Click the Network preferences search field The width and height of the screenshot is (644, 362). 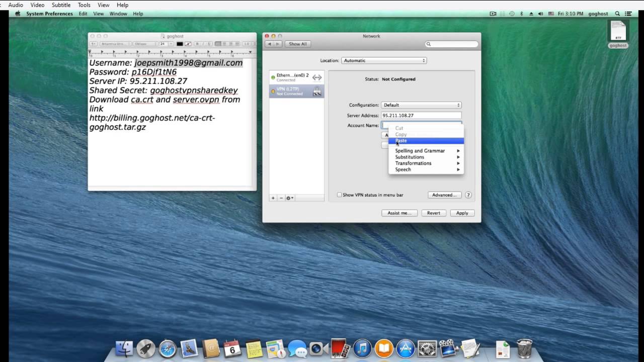click(452, 44)
